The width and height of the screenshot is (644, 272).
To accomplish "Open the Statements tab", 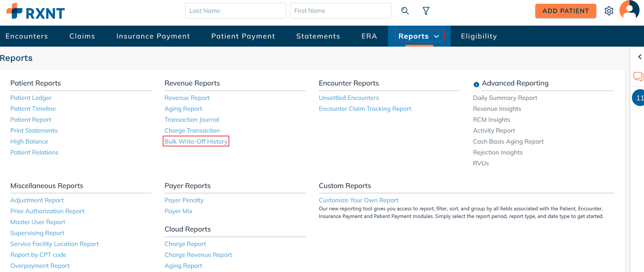I will [x=318, y=36].
